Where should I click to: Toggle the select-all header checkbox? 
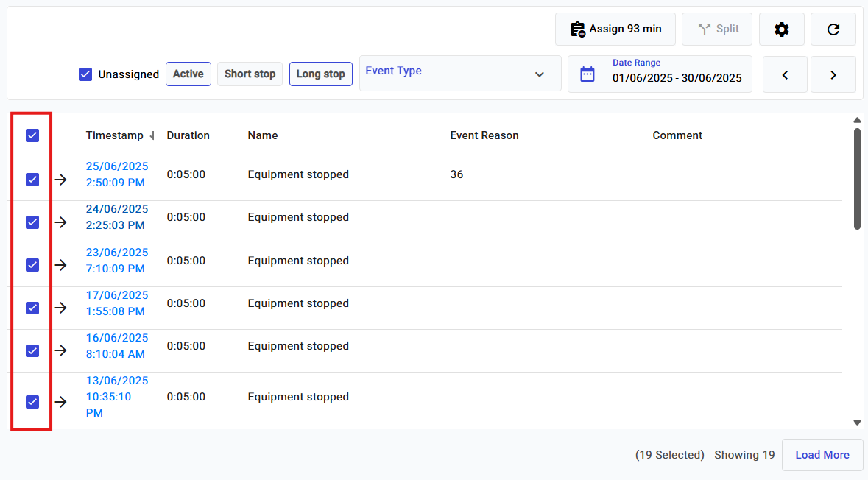pos(32,135)
